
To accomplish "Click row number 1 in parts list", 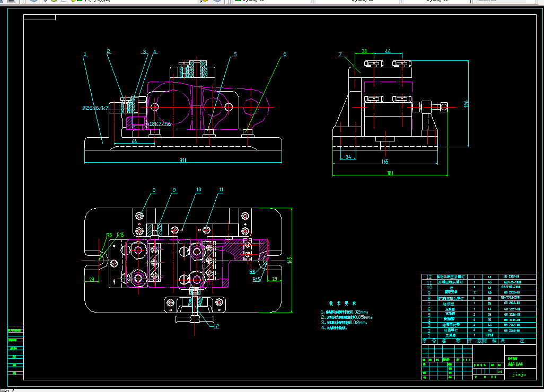I will (429, 335).
